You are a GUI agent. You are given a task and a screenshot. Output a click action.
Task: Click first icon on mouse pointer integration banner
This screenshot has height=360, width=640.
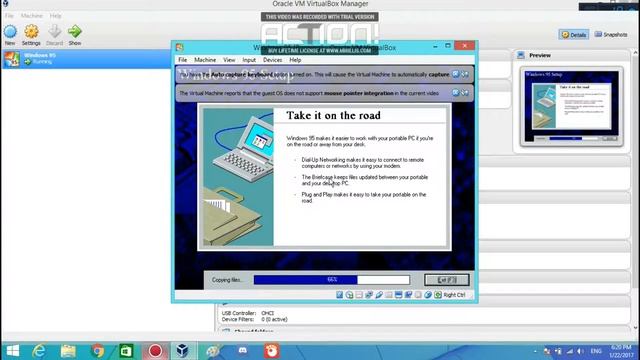pos(456,93)
